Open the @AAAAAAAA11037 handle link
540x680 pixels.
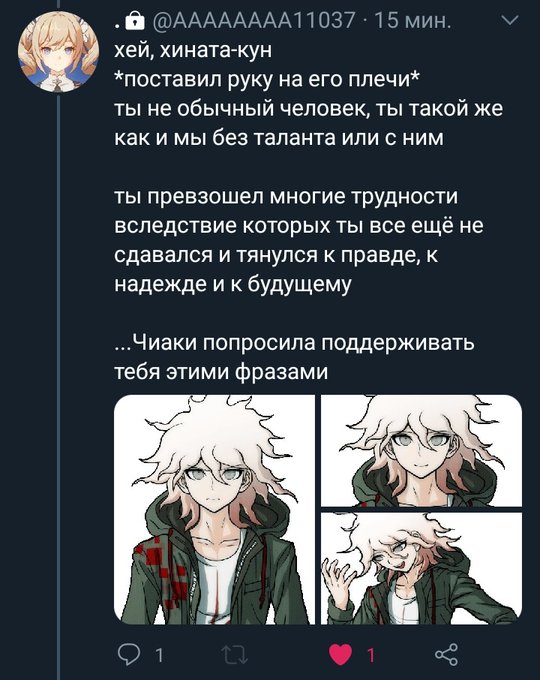point(254,20)
